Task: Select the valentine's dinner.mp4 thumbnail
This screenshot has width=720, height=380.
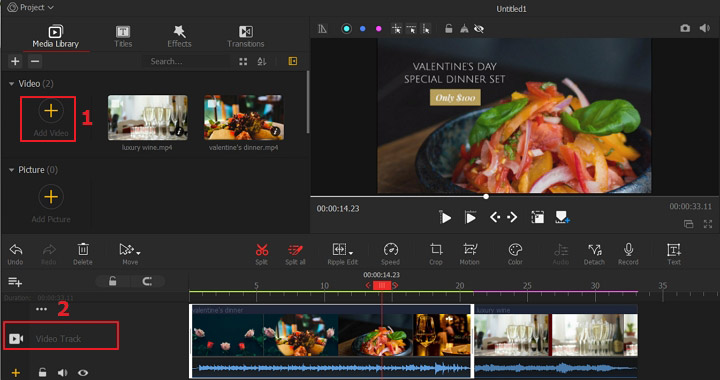Action: click(x=243, y=117)
